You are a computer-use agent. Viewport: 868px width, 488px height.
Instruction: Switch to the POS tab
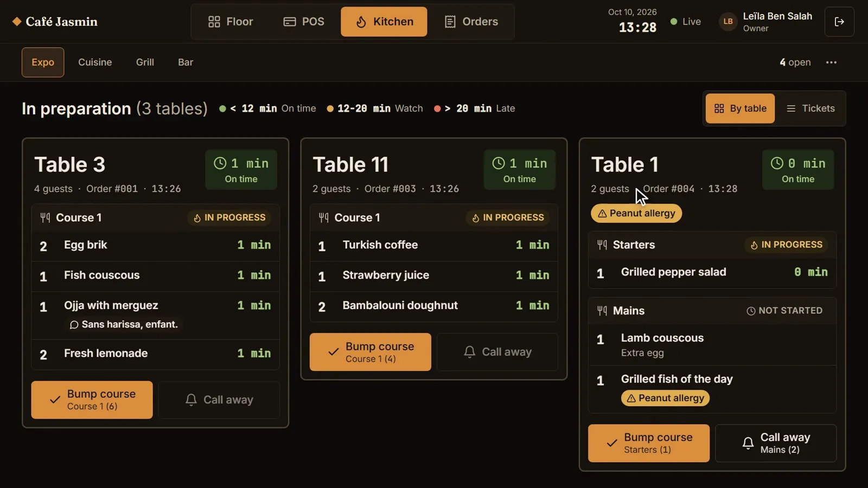[304, 22]
